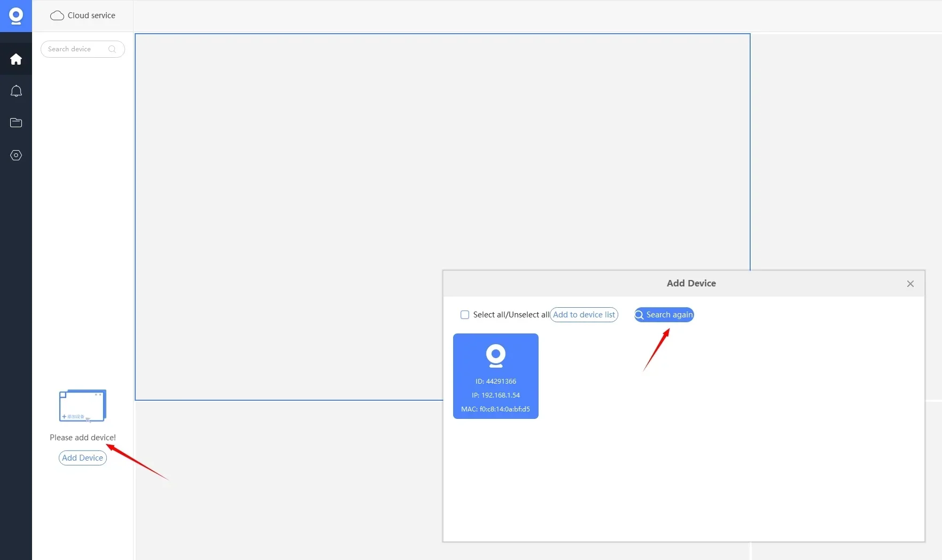Open the folder files sidebar icon
Viewport: 942px width, 560px height.
(x=16, y=123)
